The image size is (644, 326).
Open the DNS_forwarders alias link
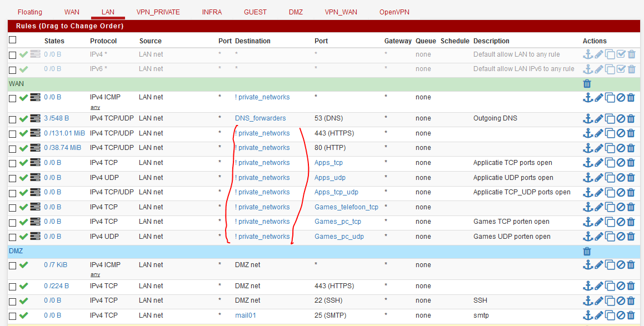[261, 118]
